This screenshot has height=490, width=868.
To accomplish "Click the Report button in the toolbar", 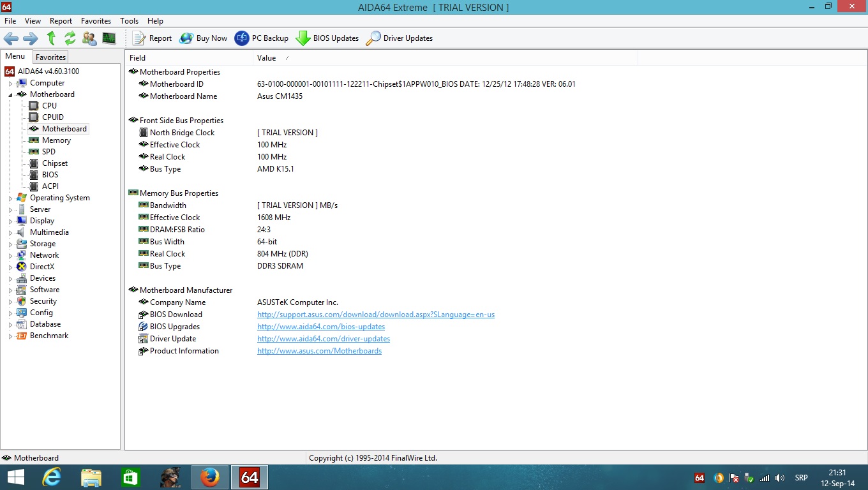I will pos(152,38).
